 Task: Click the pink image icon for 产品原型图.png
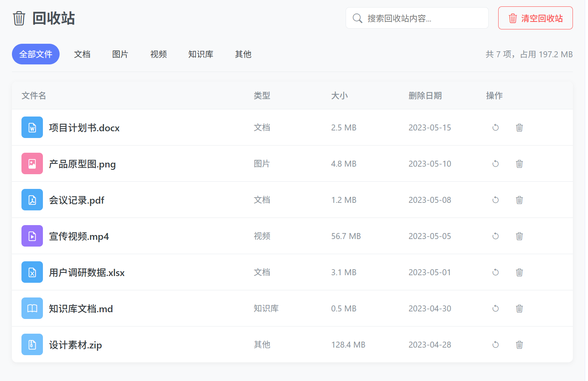(x=32, y=164)
